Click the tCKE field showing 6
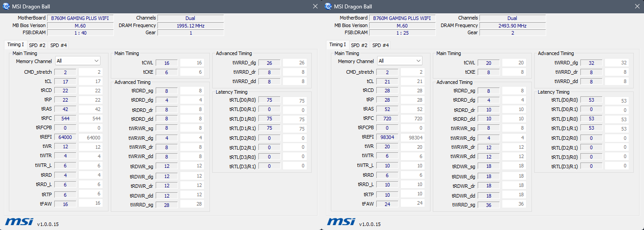The height and width of the screenshot is (230, 644). (x=166, y=72)
